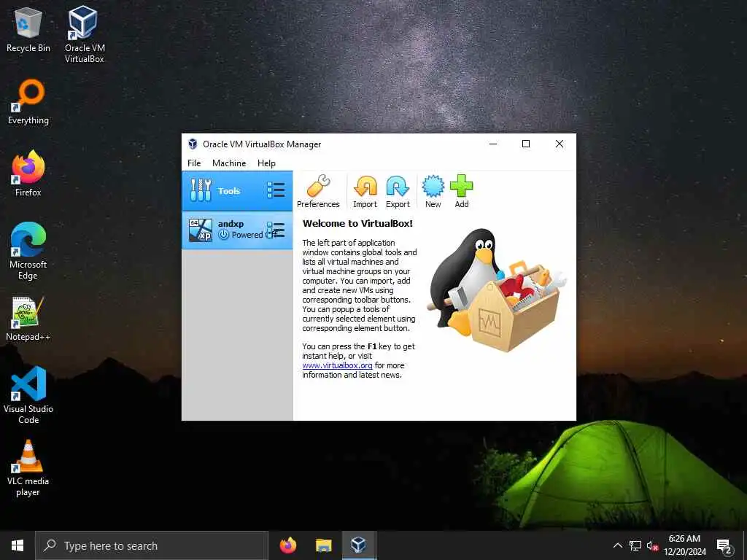This screenshot has height=560, width=747.
Task: Click Oracle VM VirtualBox desktop shortcut
Action: pyautogui.click(x=84, y=34)
